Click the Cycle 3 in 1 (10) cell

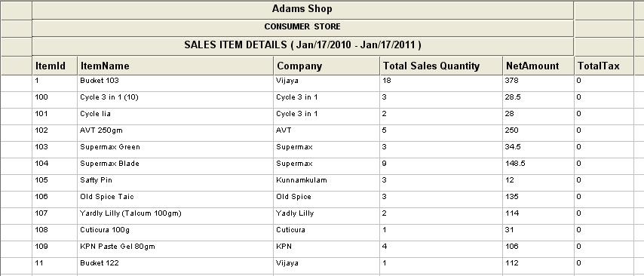pyautogui.click(x=176, y=100)
